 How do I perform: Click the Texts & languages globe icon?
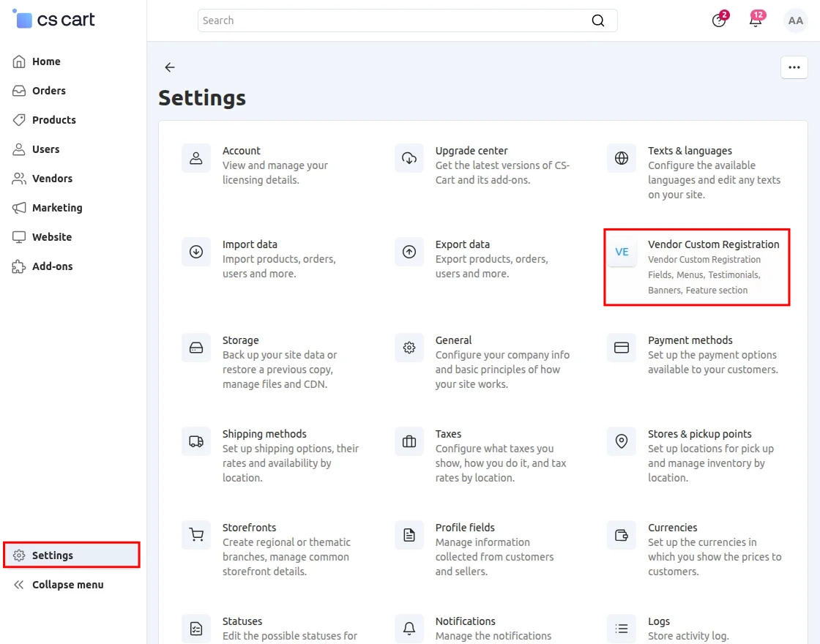point(622,158)
